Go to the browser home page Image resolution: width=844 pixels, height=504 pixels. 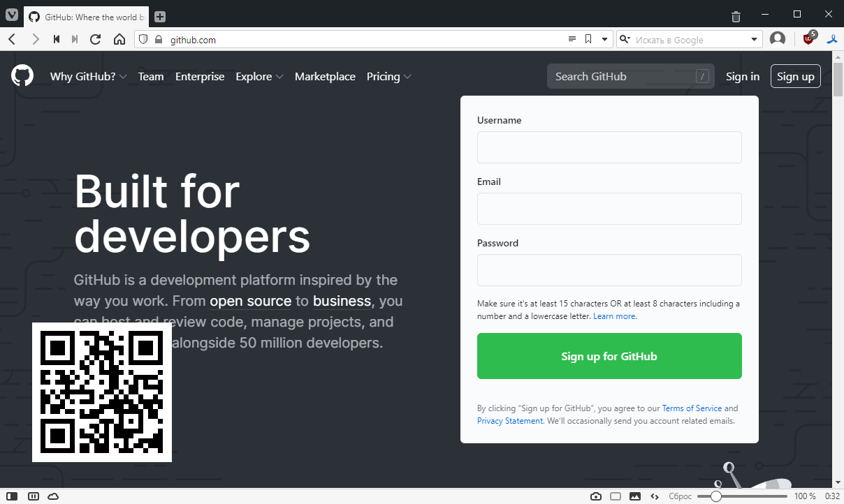(x=119, y=40)
